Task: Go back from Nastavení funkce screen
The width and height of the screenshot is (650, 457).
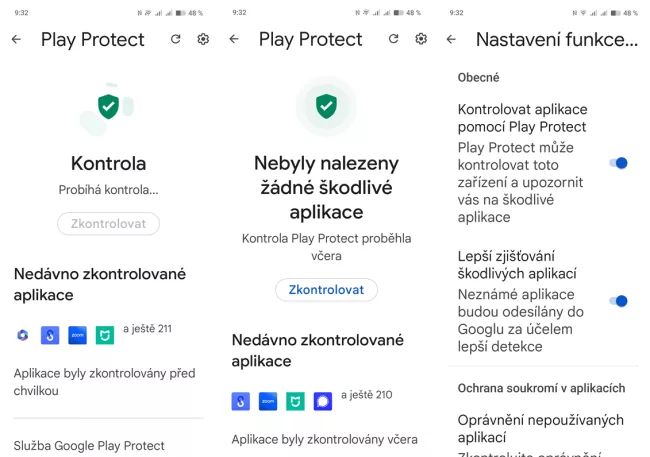Action: point(452,39)
